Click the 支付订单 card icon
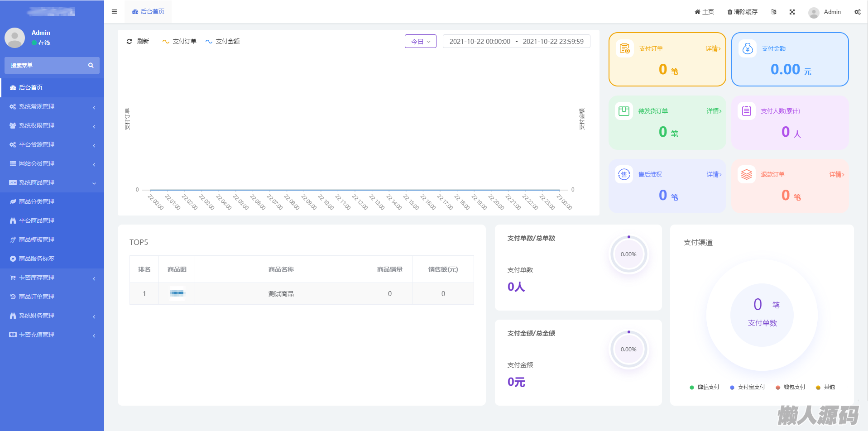This screenshot has width=868, height=431. [624, 48]
